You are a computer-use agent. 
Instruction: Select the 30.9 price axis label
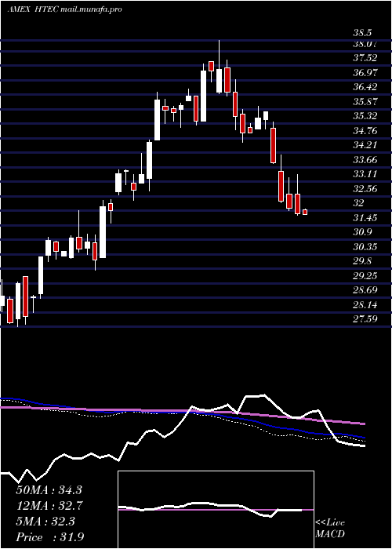point(362,232)
